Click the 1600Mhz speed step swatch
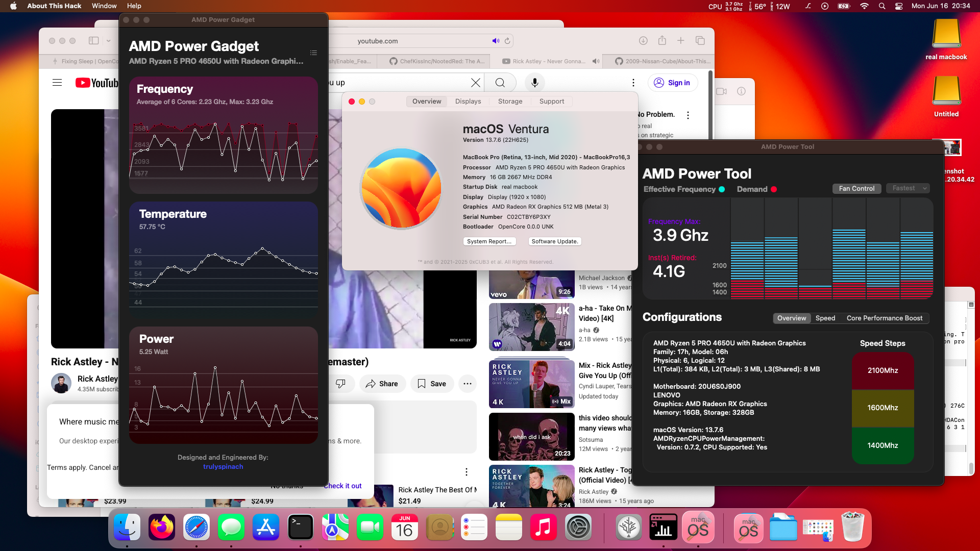980x551 pixels. pyautogui.click(x=883, y=408)
